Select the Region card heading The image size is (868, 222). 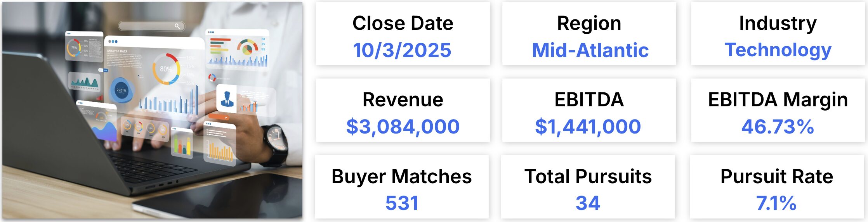[589, 23]
